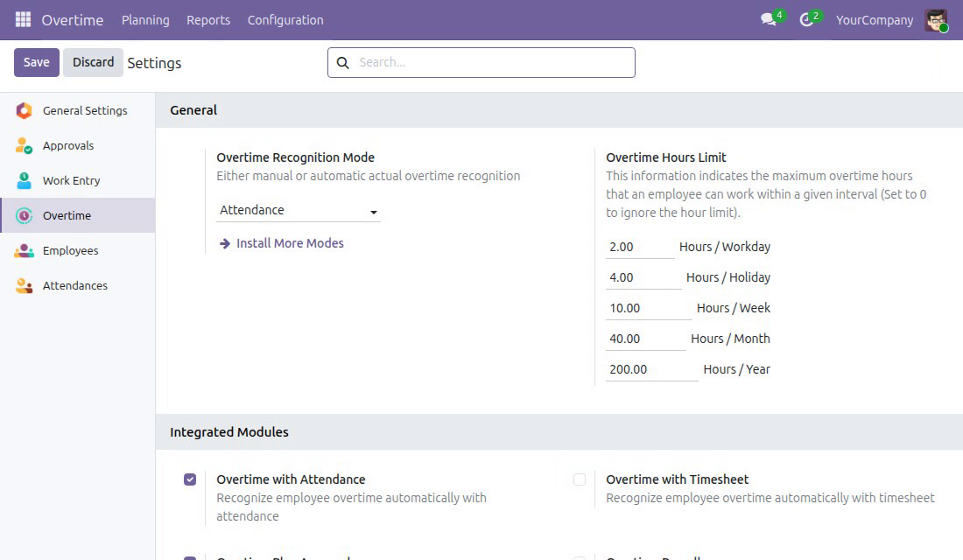
Task: Click the Approvals sidebar icon
Action: [x=24, y=145]
